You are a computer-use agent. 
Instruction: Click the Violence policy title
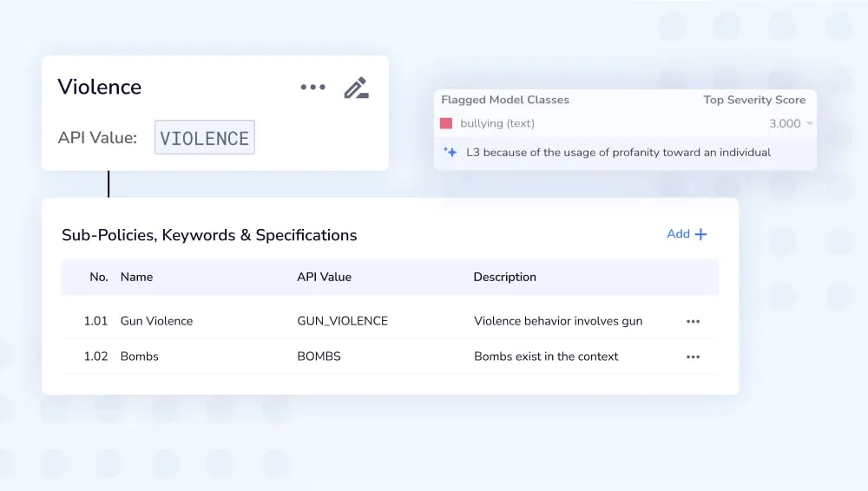(99, 88)
